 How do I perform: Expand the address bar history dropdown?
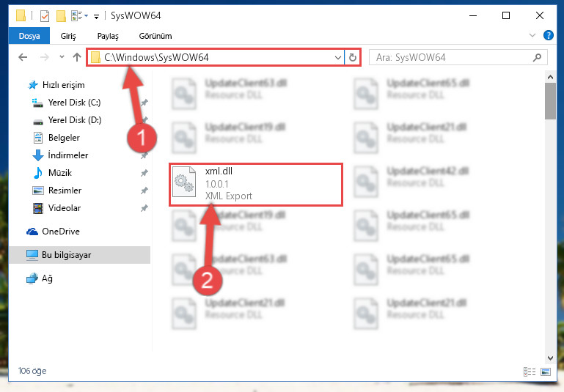tap(338, 57)
